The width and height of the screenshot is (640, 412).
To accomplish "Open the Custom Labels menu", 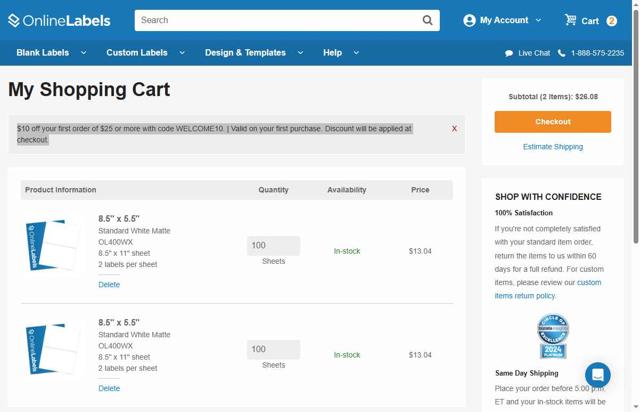I will click(x=137, y=53).
